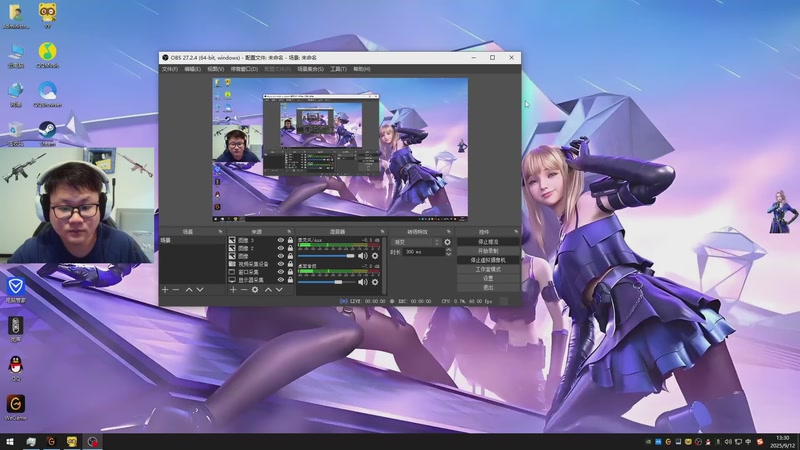Image resolution: width=800 pixels, height=450 pixels.
Task: Click volume icon in system tray
Action: [x=728, y=442]
